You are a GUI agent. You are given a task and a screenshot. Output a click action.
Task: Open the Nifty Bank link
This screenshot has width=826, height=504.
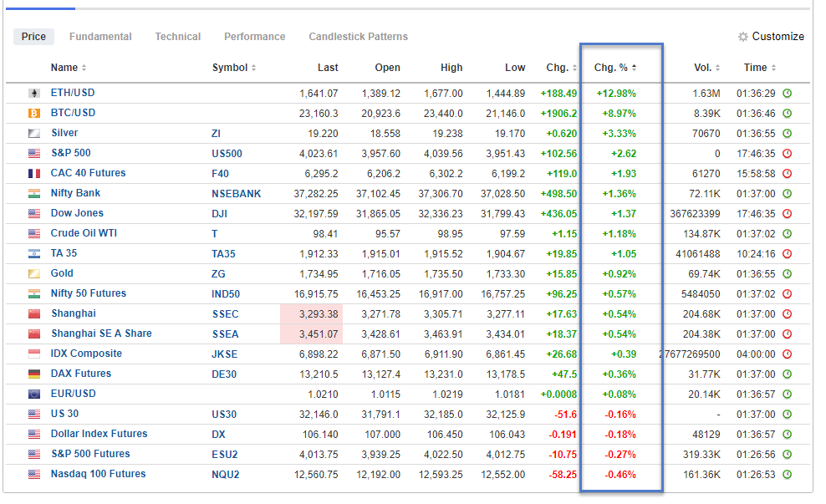75,193
